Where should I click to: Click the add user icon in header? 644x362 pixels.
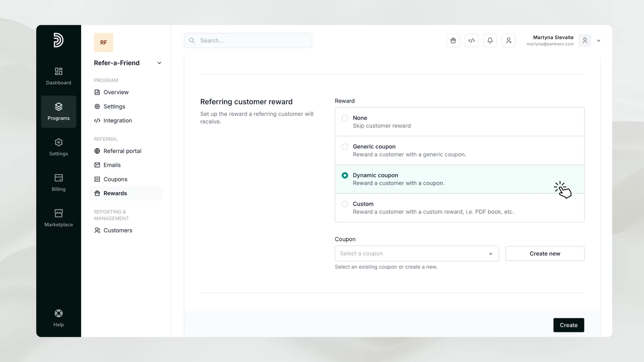[x=508, y=41]
